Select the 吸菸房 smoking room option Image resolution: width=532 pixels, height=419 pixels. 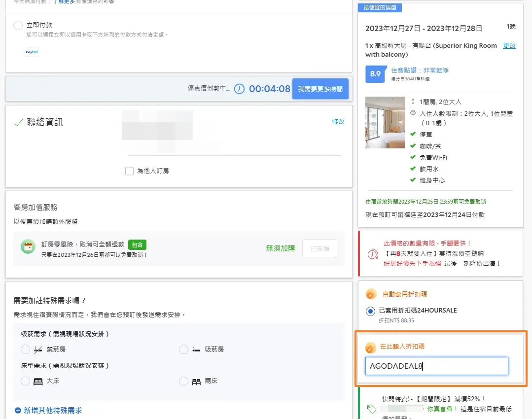tap(183, 349)
